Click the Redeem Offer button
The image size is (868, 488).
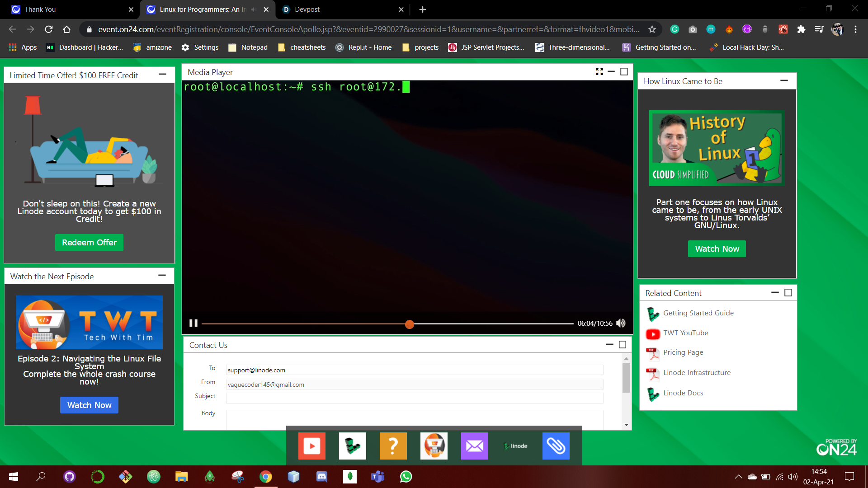click(x=89, y=243)
